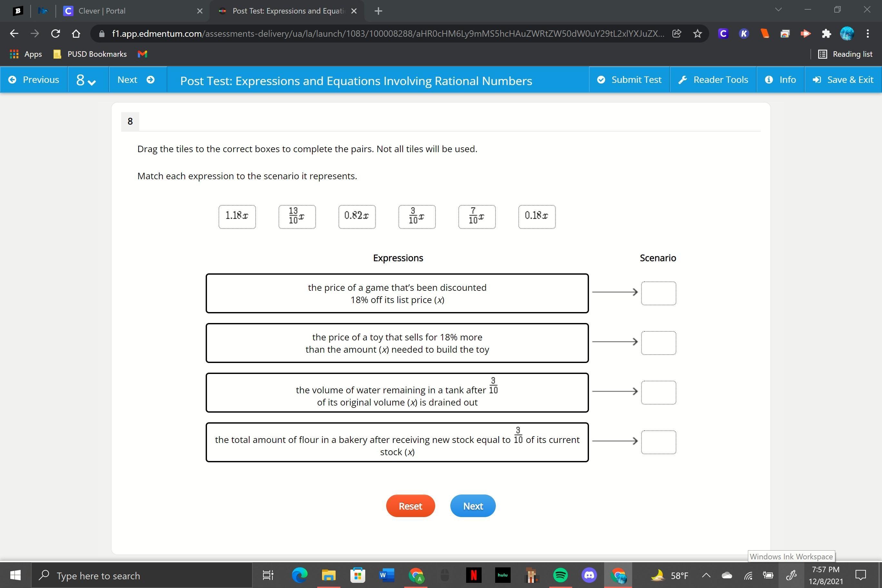Open Chrome three-dot menu
The height and width of the screenshot is (588, 882).
pyautogui.click(x=868, y=34)
